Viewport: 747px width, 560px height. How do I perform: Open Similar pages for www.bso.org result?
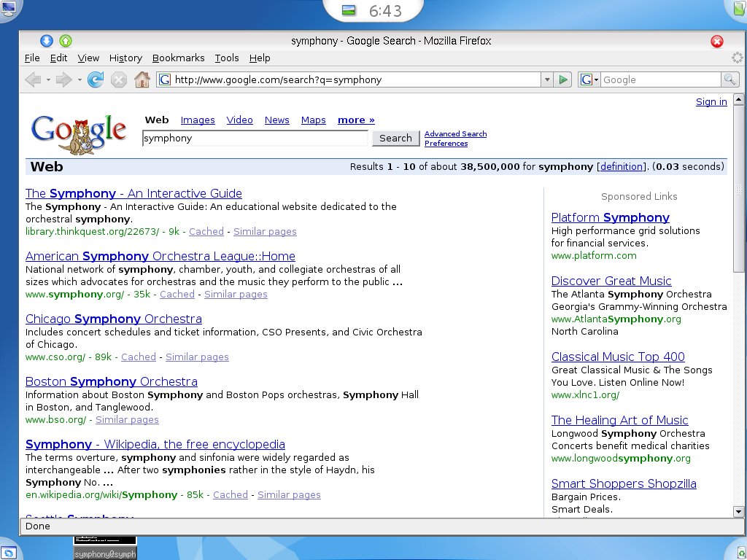click(x=127, y=419)
